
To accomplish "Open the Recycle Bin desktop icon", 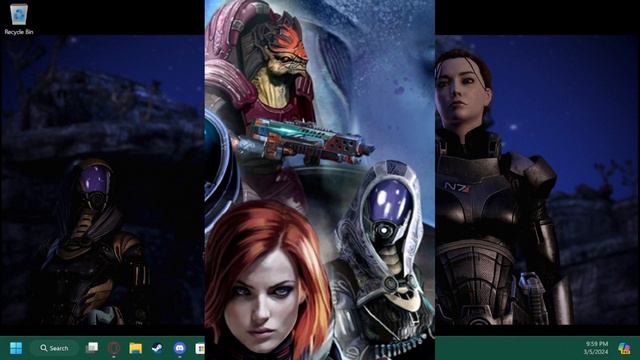I will 18,19.
